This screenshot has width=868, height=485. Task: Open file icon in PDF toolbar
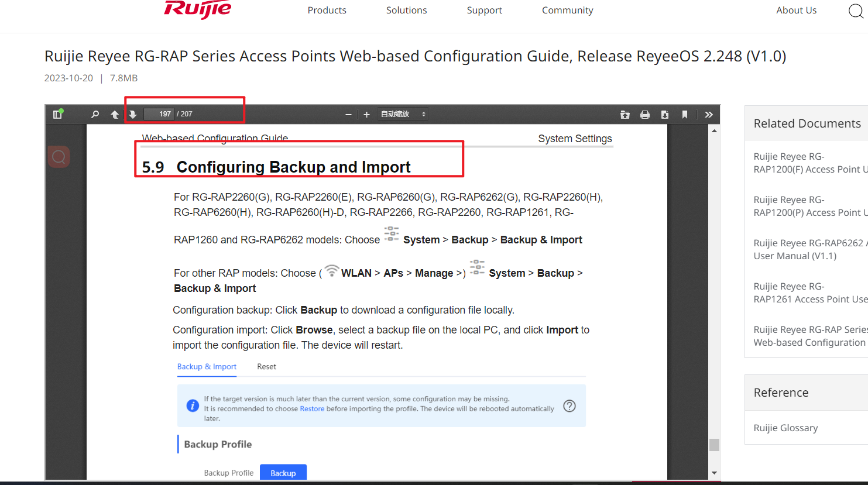625,114
